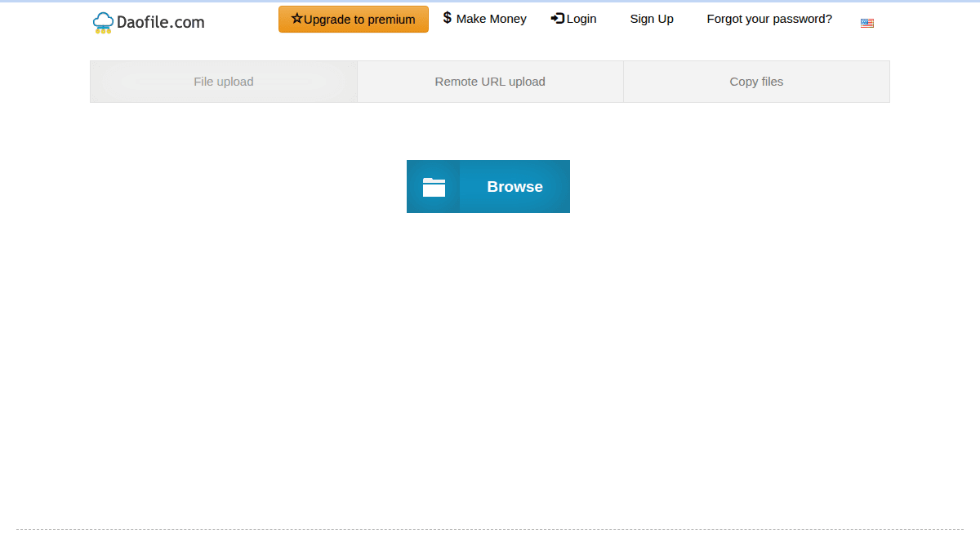
Task: Switch to the Remote URL upload tab
Action: pyautogui.click(x=490, y=81)
